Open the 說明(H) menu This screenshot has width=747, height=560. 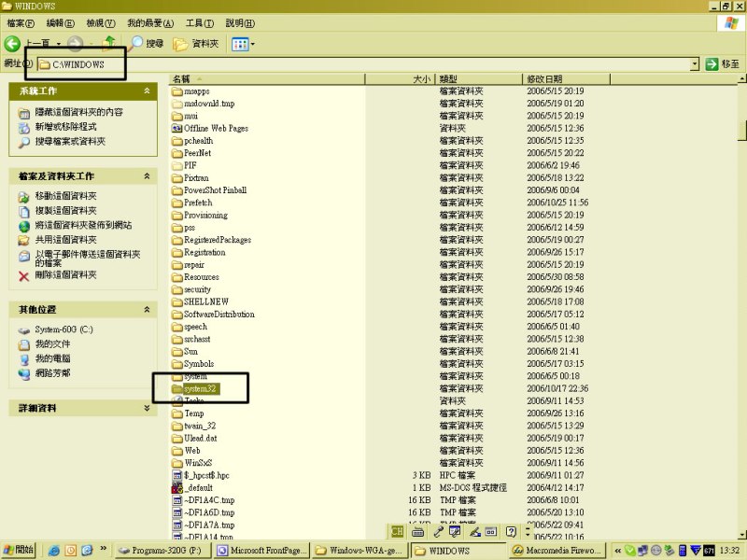(240, 22)
